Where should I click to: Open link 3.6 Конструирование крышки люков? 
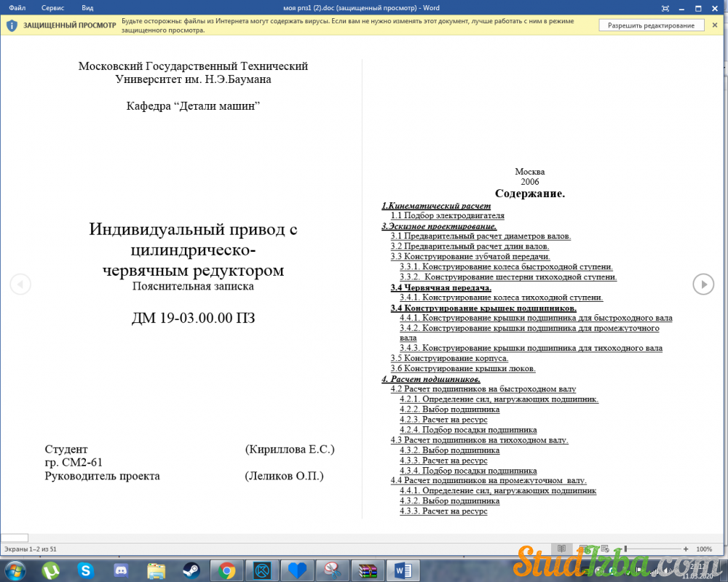coord(463,368)
